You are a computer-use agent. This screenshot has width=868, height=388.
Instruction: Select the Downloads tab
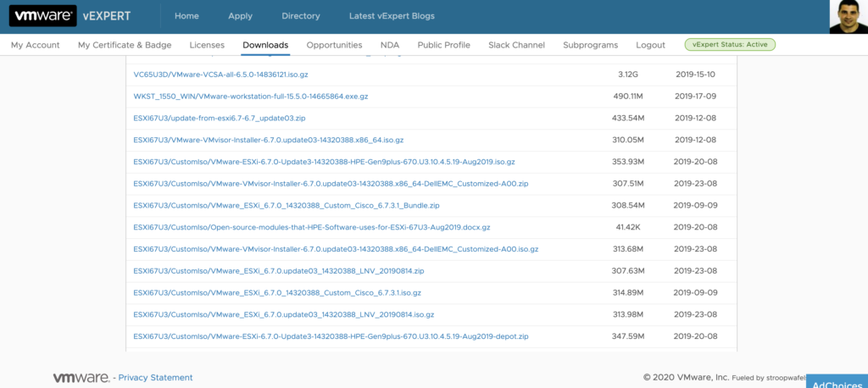(x=265, y=45)
